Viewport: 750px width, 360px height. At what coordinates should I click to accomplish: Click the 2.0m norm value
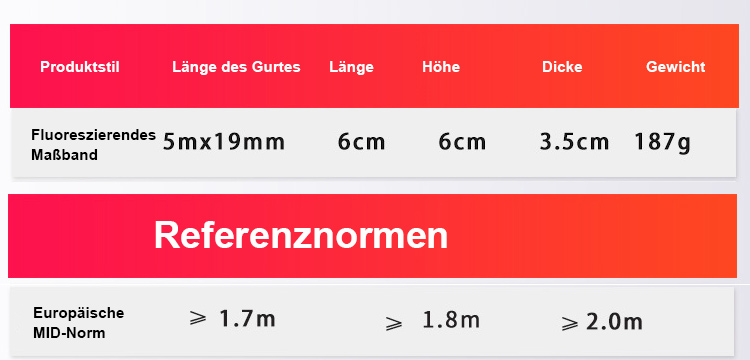coord(614,322)
